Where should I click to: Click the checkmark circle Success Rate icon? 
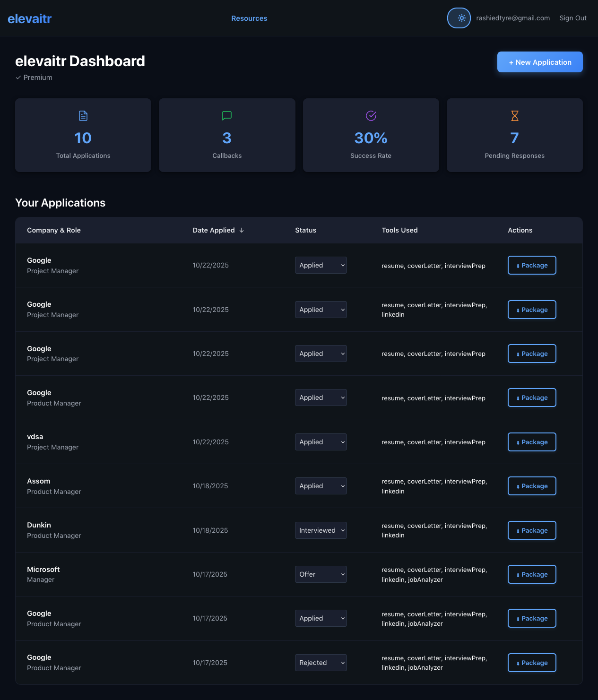click(x=371, y=116)
